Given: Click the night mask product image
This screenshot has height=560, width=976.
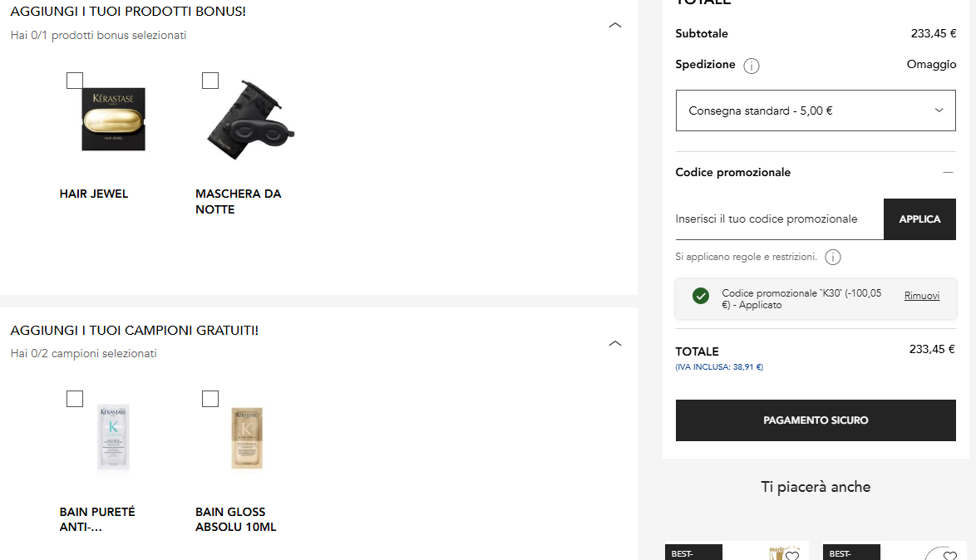Looking at the screenshot, I should tap(251, 120).
